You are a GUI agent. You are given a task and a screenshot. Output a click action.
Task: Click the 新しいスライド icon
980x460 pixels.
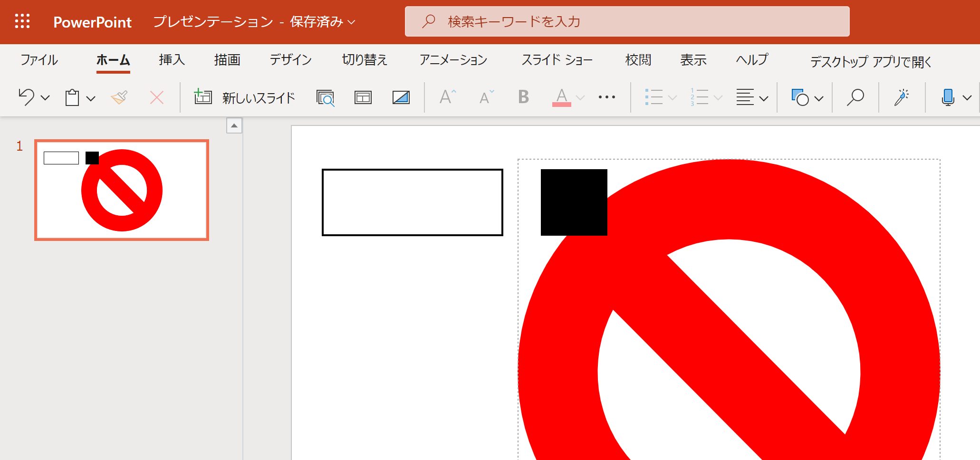[203, 96]
